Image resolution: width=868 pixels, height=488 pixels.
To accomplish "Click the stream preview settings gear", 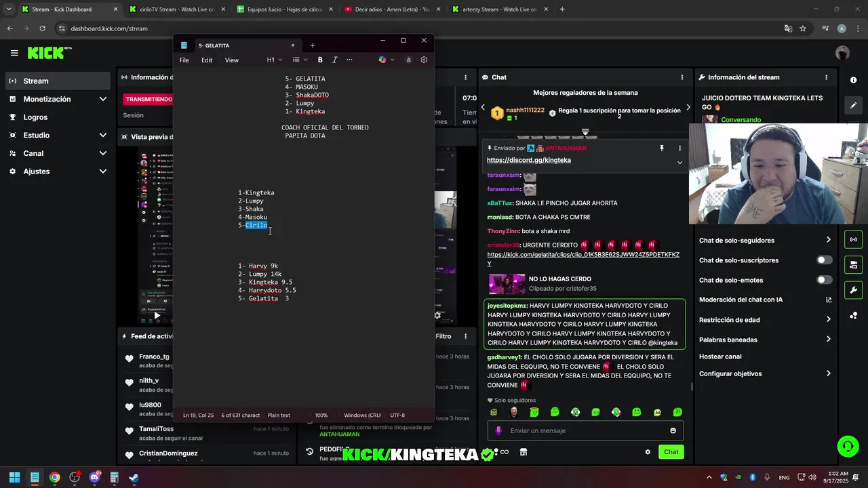I will click(x=437, y=315).
